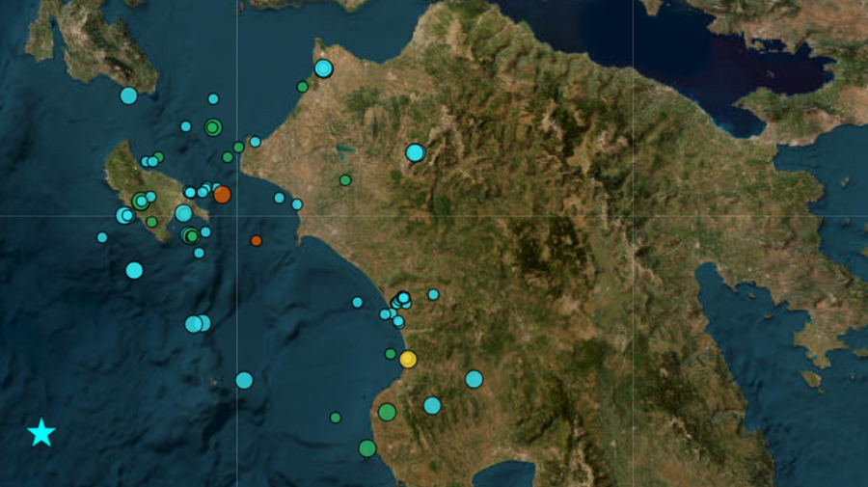868x487 pixels.
Task: Select the easternmost cyan circle in southern Peloponnese
Action: coord(474,379)
